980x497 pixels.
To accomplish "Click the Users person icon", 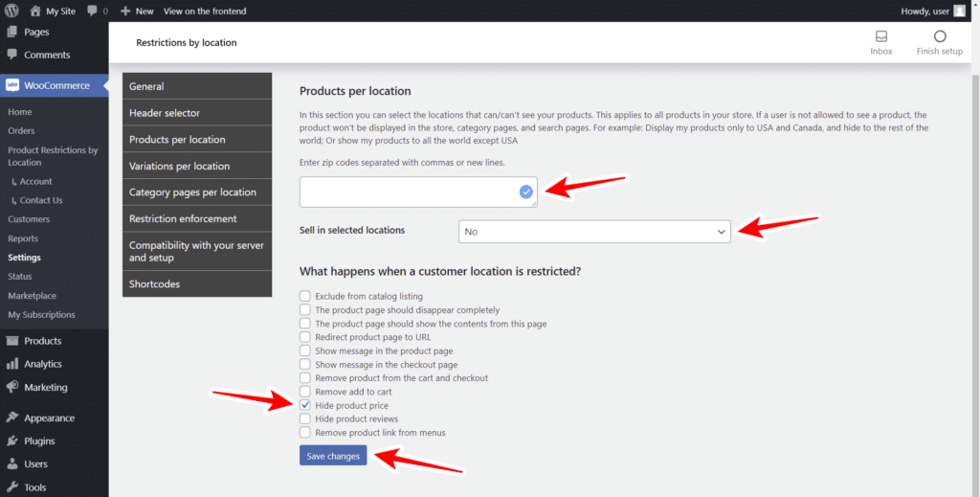I will tap(12, 463).
